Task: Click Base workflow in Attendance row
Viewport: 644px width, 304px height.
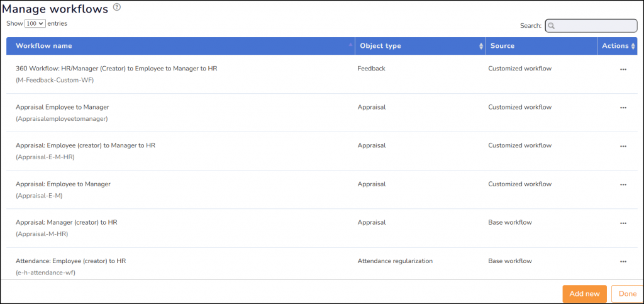Action: 510,261
